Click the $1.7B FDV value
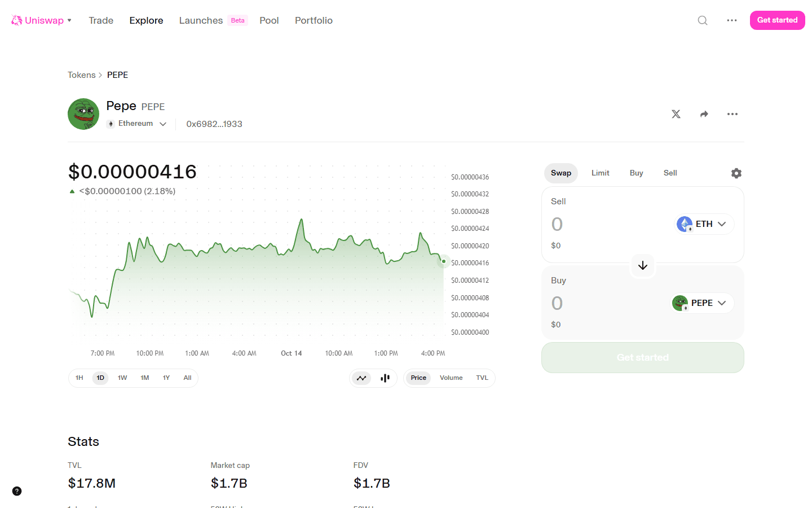This screenshot has height=508, width=812. [372, 483]
